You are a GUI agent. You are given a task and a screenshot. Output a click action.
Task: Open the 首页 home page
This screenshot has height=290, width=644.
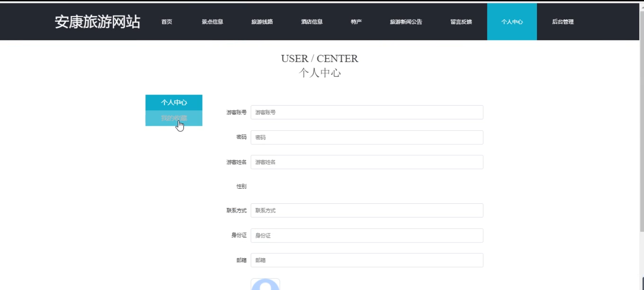click(x=167, y=22)
